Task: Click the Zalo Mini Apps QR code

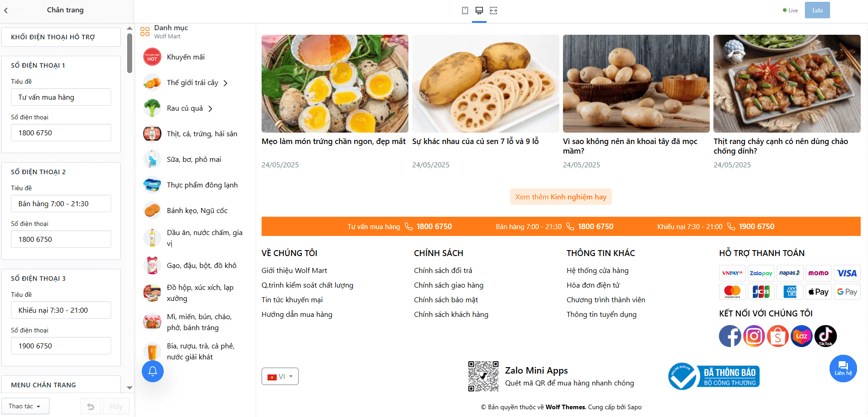Action: 483,376
